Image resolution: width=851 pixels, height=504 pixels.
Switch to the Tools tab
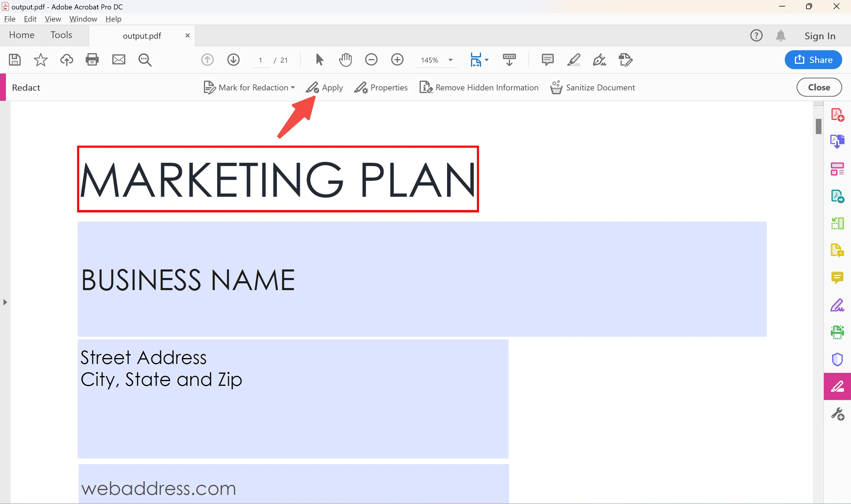(61, 35)
